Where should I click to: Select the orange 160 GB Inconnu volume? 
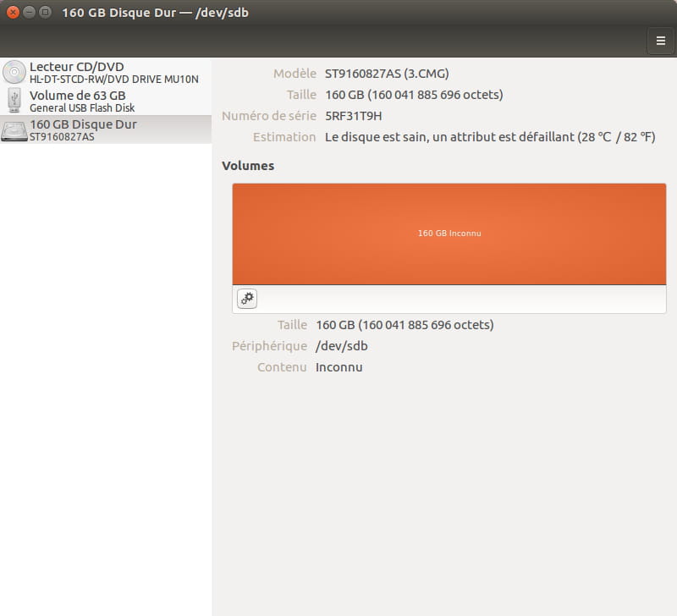pos(449,234)
